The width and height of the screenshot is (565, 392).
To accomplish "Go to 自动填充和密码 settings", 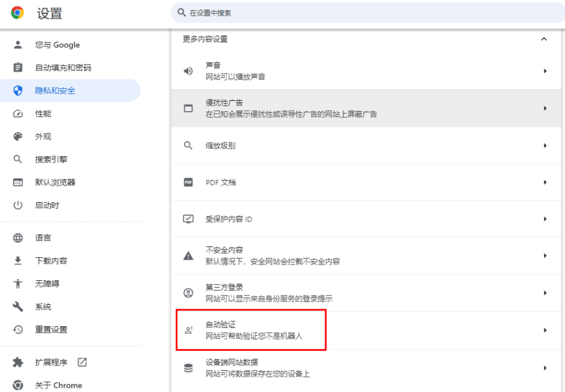I will click(x=70, y=68).
